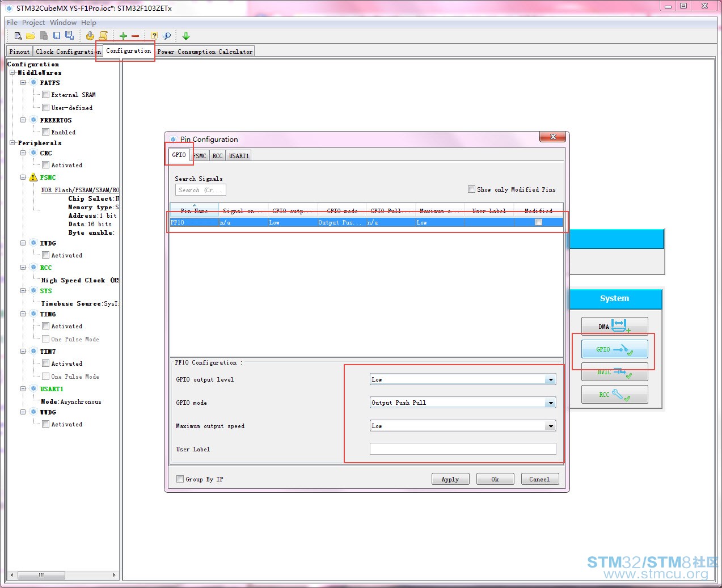Click the Generate Code gear icon
This screenshot has height=588, width=722.
(90, 36)
